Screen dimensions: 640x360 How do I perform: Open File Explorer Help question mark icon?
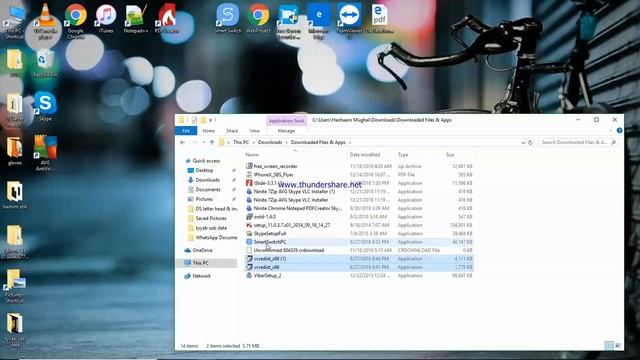coord(619,131)
